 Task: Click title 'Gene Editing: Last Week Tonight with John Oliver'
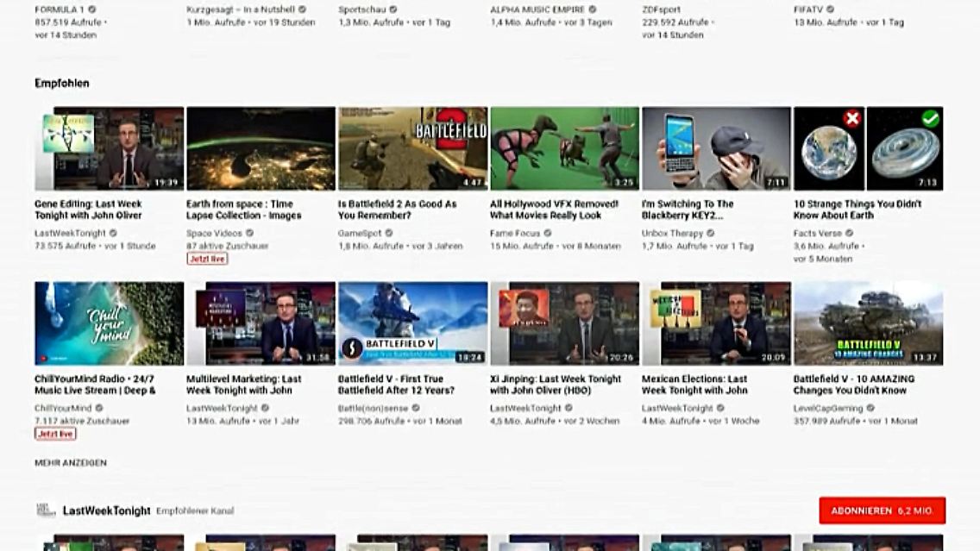88,210
